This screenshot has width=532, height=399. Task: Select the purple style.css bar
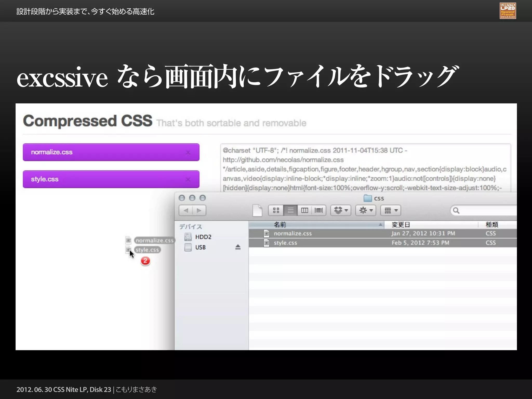click(x=111, y=179)
